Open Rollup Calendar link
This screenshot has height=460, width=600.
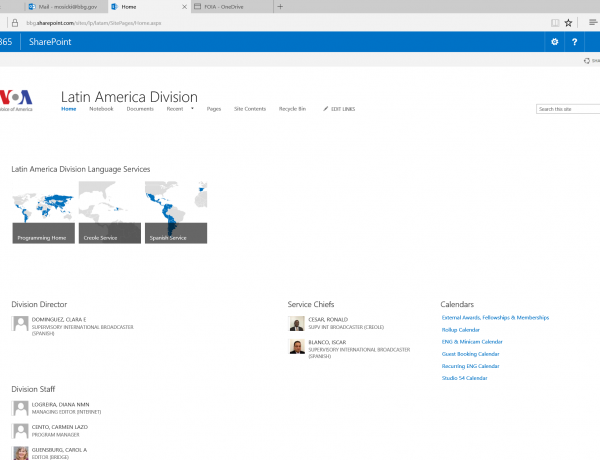tap(460, 330)
